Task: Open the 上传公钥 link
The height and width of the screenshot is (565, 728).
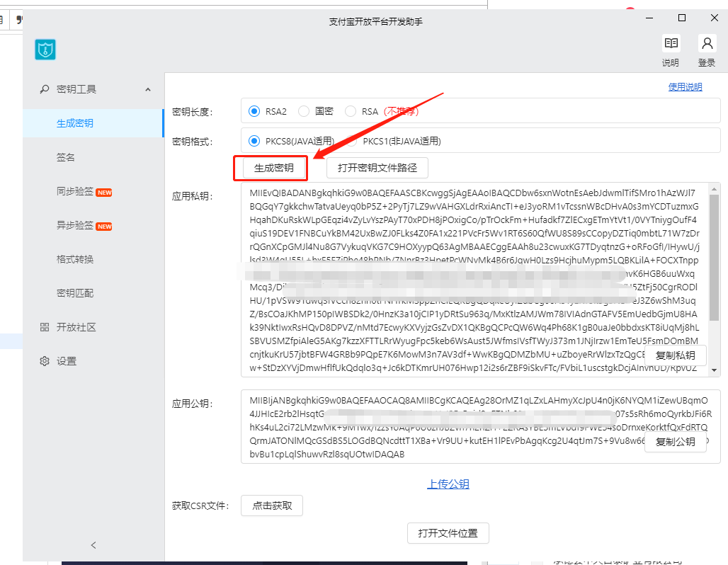Action: coord(448,484)
